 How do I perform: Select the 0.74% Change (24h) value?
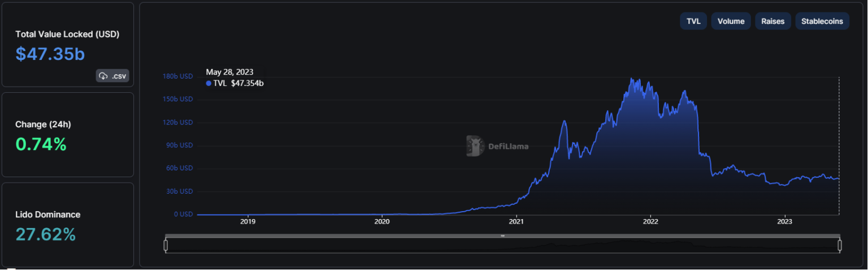point(41,144)
